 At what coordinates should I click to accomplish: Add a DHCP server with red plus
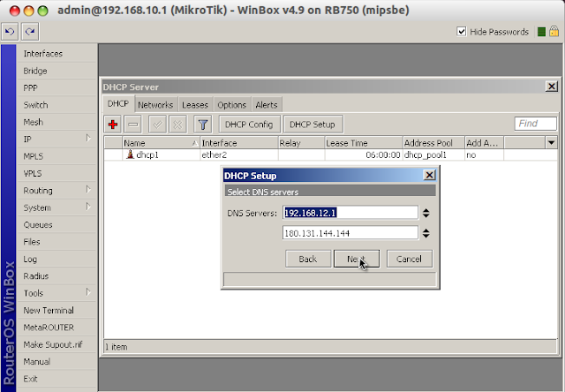click(x=113, y=124)
